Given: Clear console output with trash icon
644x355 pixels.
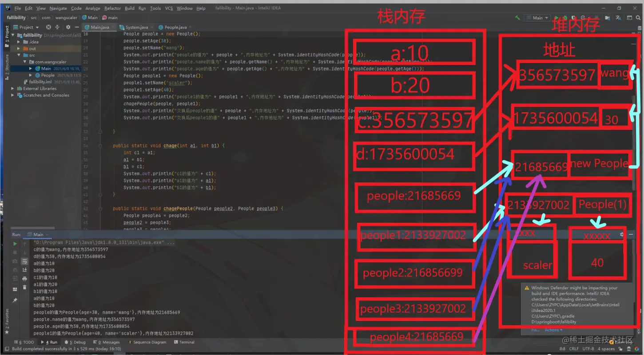Looking at the screenshot, I should (25, 288).
